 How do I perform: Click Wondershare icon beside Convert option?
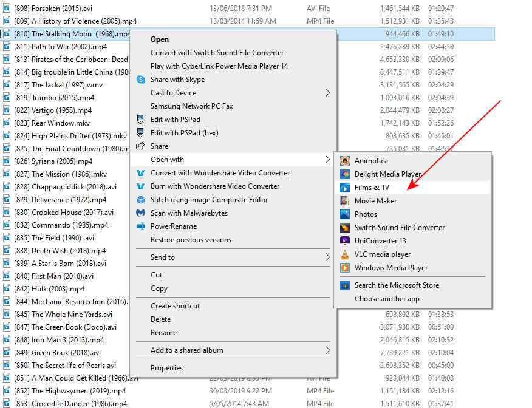coord(140,173)
